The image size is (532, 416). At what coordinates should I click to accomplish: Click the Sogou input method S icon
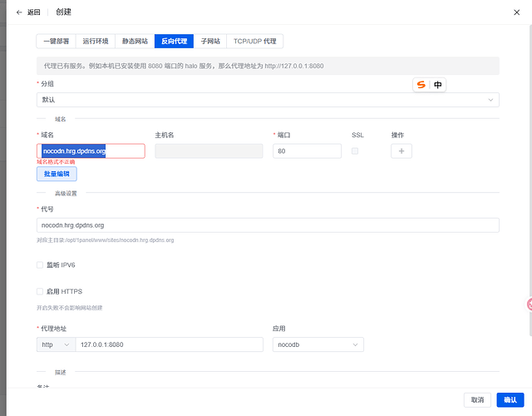[421, 85]
